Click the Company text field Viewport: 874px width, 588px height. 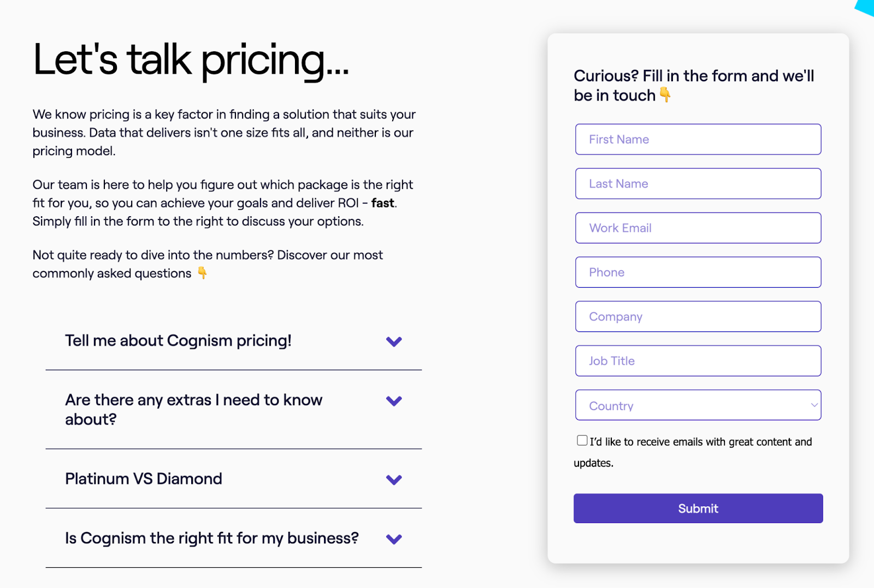(x=698, y=316)
